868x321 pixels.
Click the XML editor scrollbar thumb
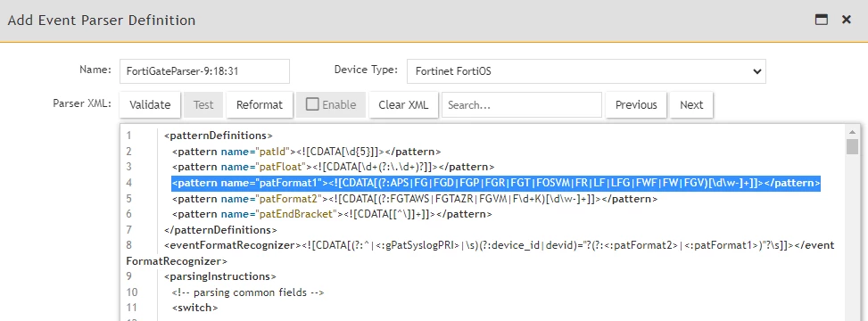tap(852, 146)
